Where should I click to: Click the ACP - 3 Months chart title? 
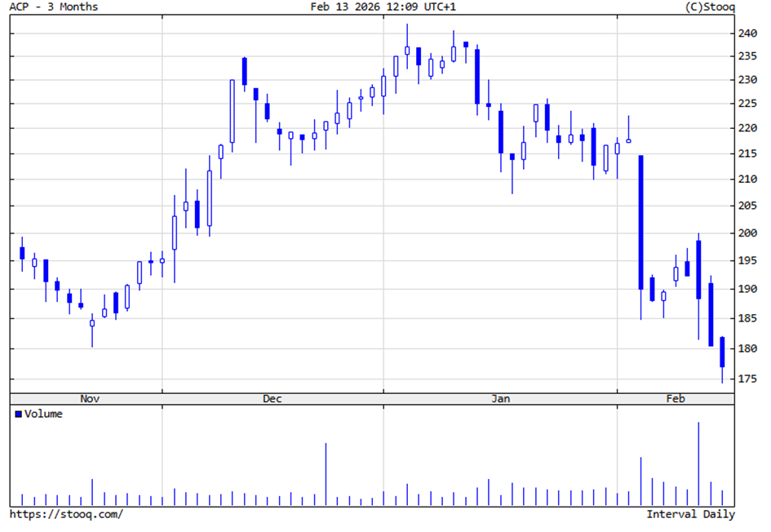[53, 7]
